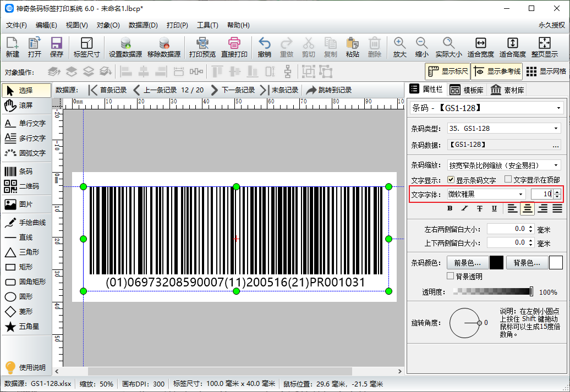
Task: Select the 图片 image tool
Action: coord(26,205)
